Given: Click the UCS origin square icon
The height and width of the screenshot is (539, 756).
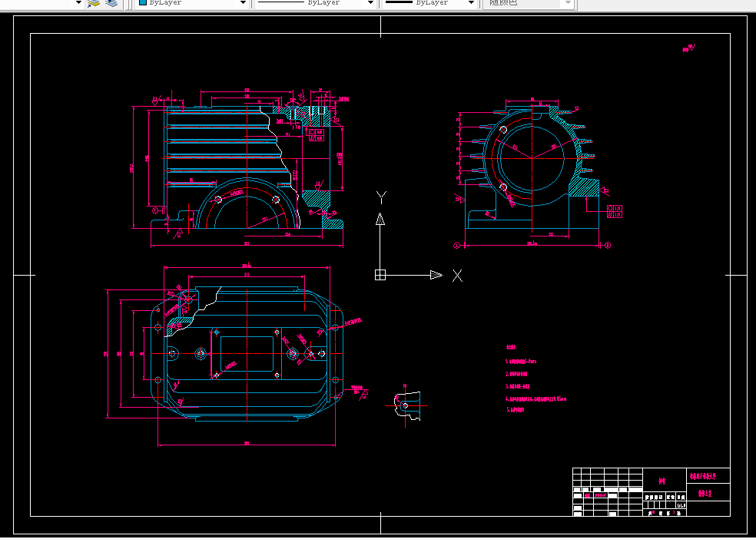Looking at the screenshot, I should point(380,275).
